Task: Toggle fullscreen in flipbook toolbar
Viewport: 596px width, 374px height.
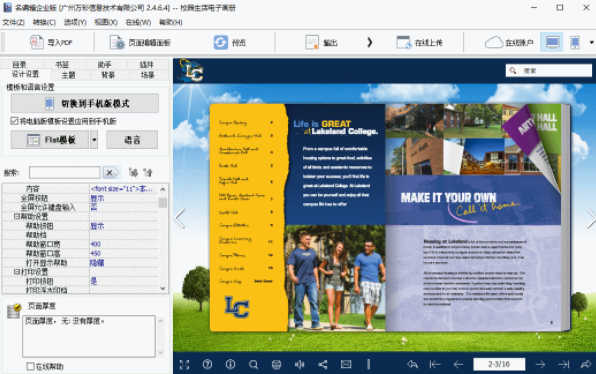Action: 184,364
